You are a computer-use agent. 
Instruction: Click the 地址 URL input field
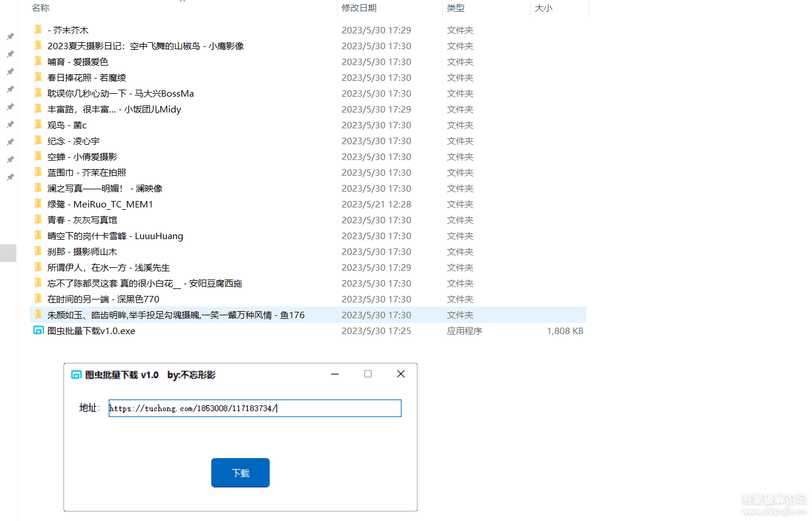254,408
